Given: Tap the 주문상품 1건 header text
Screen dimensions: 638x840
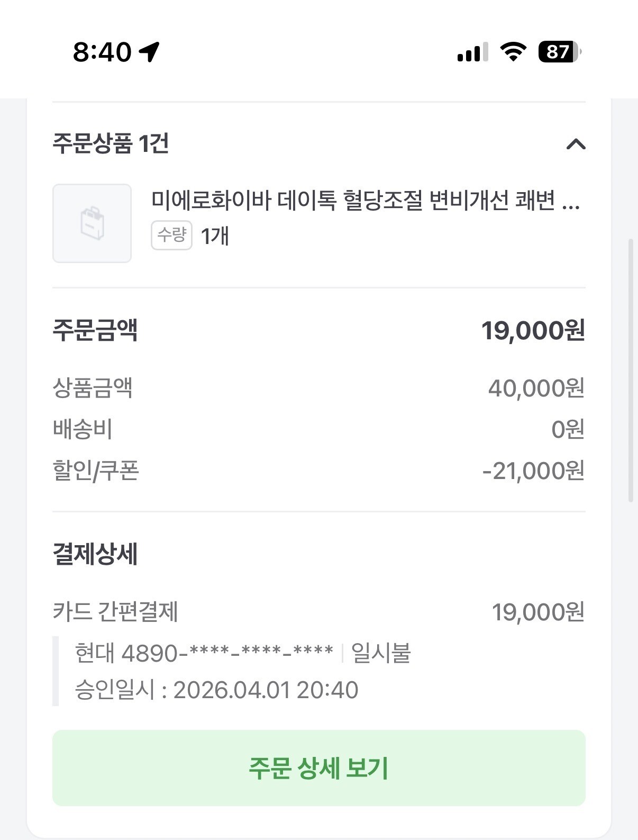Looking at the screenshot, I should [x=111, y=143].
